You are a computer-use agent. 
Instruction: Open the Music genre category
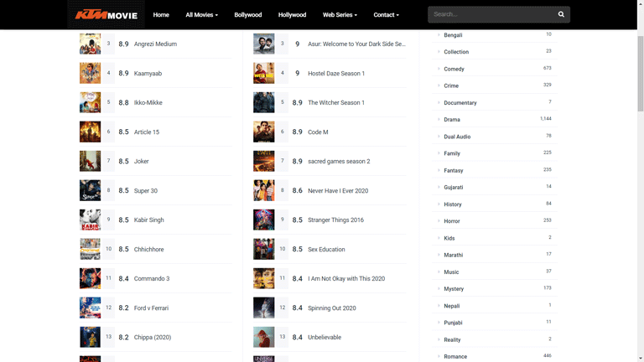click(451, 272)
